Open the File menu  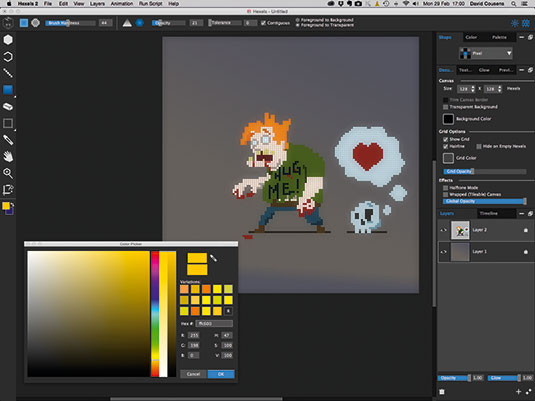point(48,4)
